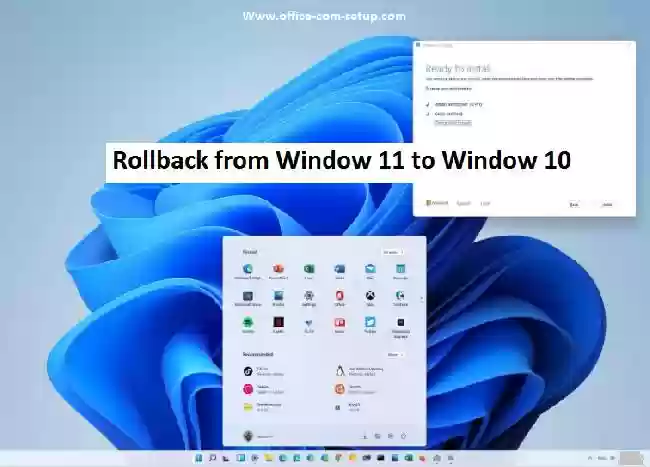This screenshot has height=467, width=650.
Task: Launch Word from the pinned apps
Action: pos(340,269)
